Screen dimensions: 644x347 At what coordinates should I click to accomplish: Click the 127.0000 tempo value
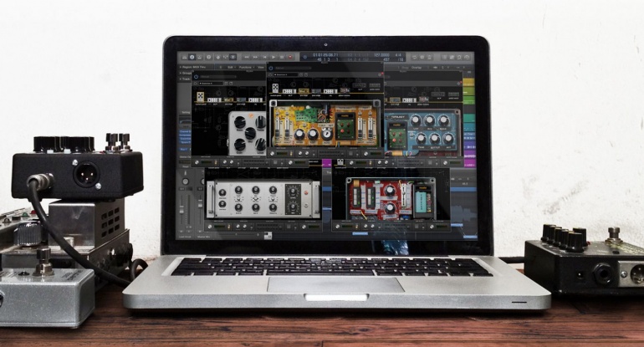click(x=381, y=55)
